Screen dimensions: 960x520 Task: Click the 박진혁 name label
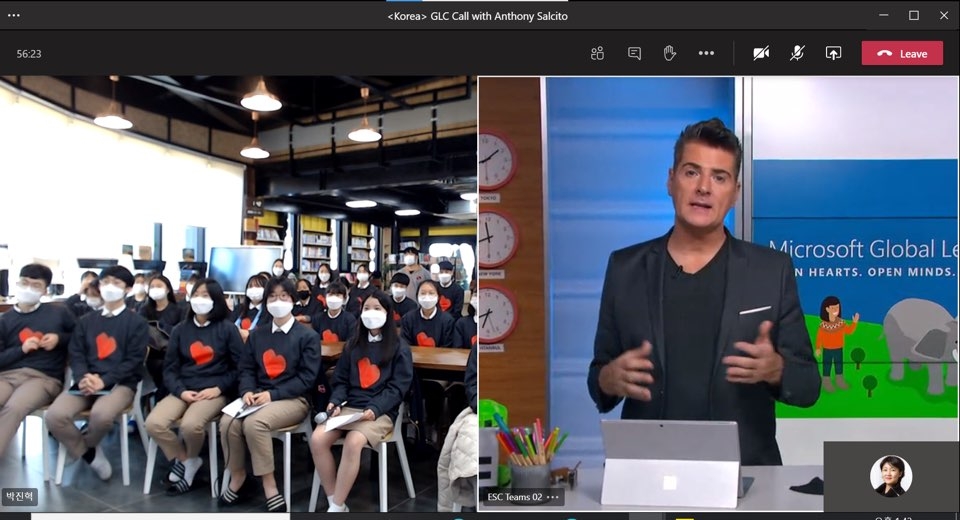pos(20,496)
